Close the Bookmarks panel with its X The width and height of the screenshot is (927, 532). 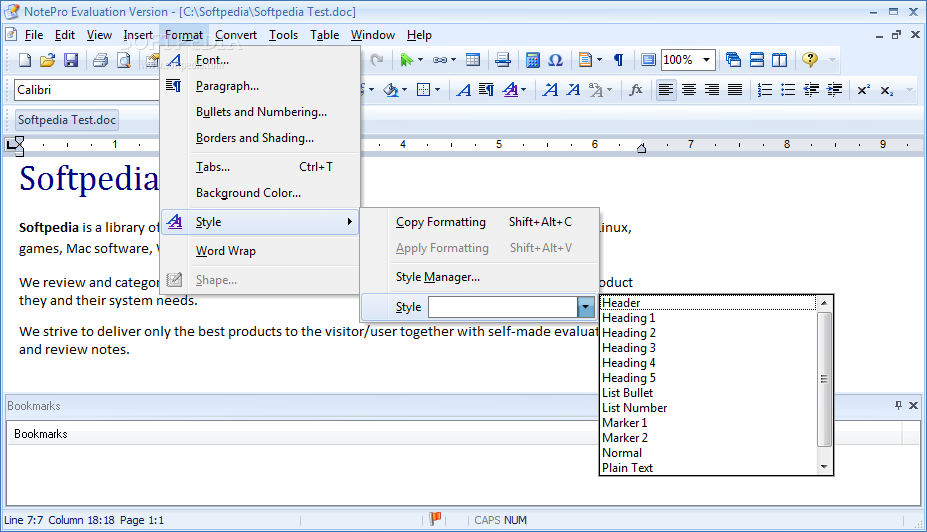pos(913,406)
